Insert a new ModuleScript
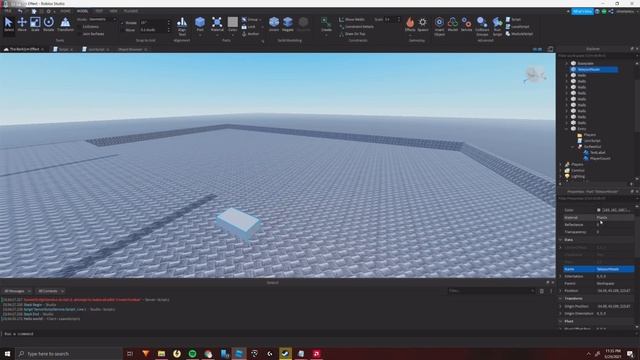Screen dimensions: 640x360 (519, 34)
